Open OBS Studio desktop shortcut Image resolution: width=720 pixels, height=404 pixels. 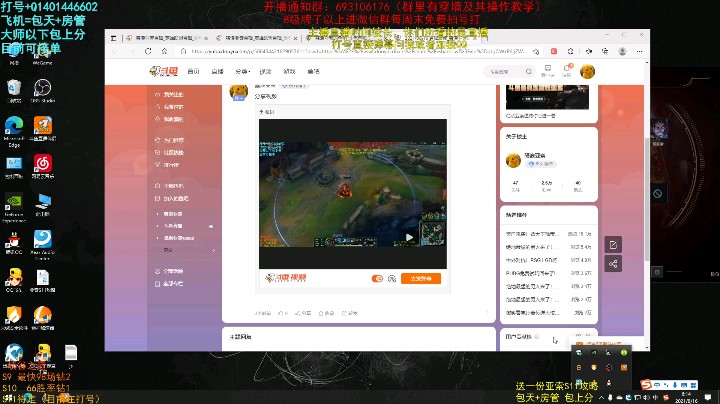tap(43, 90)
